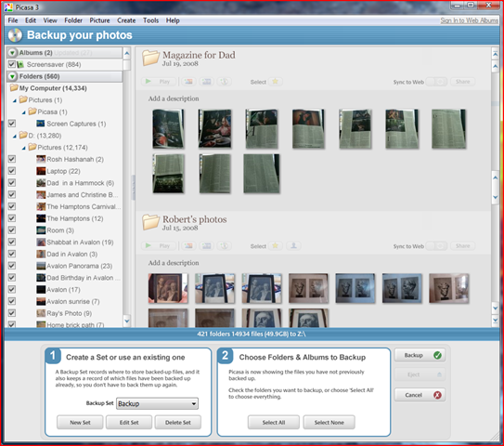The image size is (504, 446).
Task: Uncheck the Avalon sunrise checkbox
Action: point(11,301)
